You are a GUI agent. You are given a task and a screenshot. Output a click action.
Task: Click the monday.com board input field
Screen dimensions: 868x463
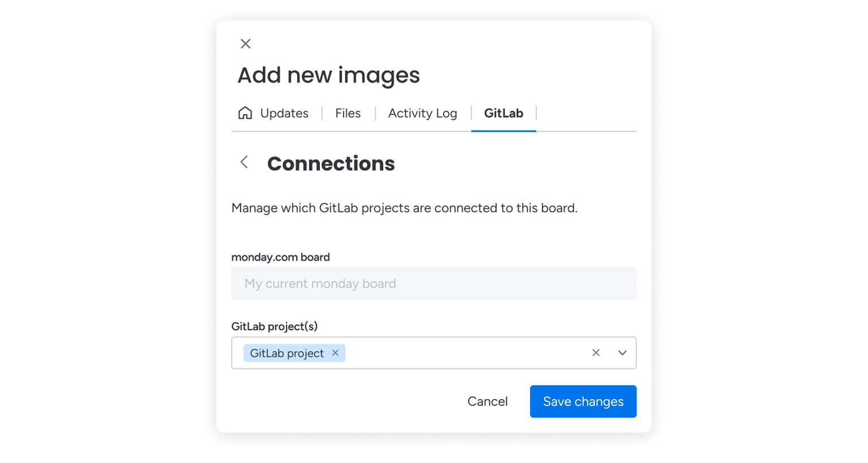[x=433, y=283]
